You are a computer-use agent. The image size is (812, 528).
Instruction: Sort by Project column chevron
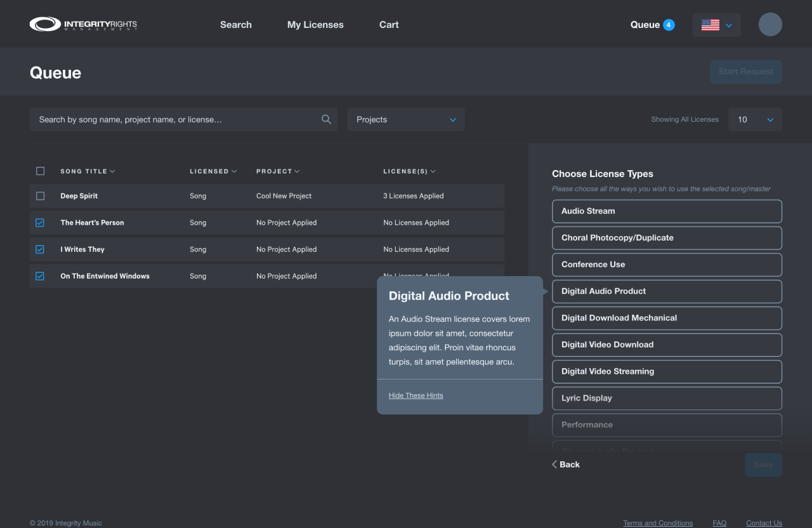tap(297, 171)
